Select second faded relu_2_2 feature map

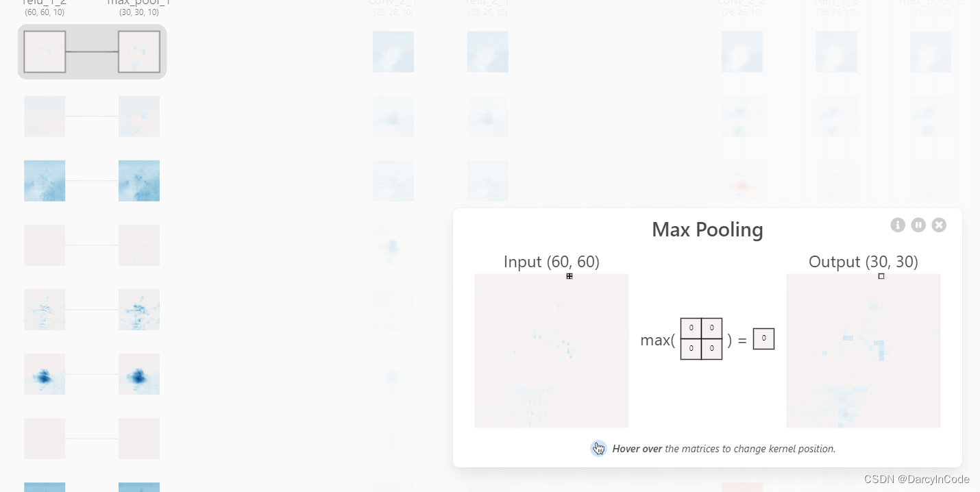click(836, 116)
